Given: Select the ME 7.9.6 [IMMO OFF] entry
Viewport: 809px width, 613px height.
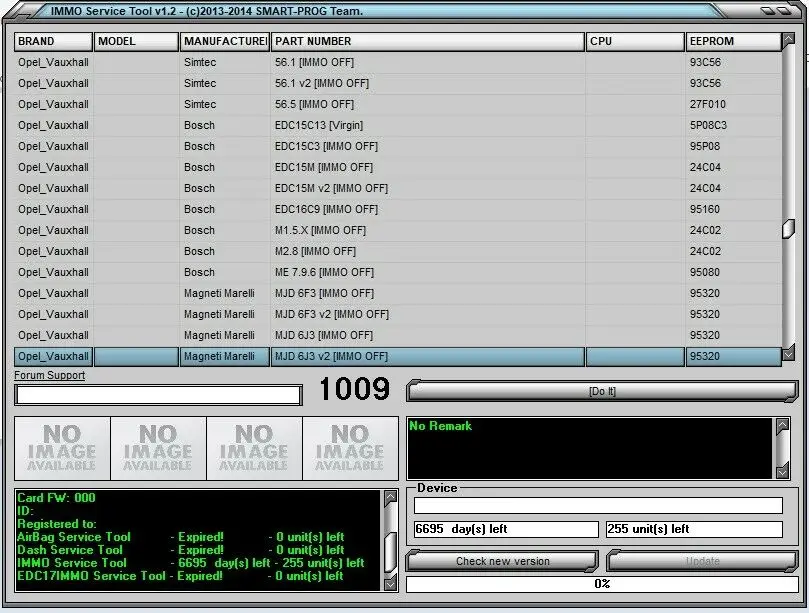Looking at the screenshot, I should pyautogui.click(x=398, y=272).
